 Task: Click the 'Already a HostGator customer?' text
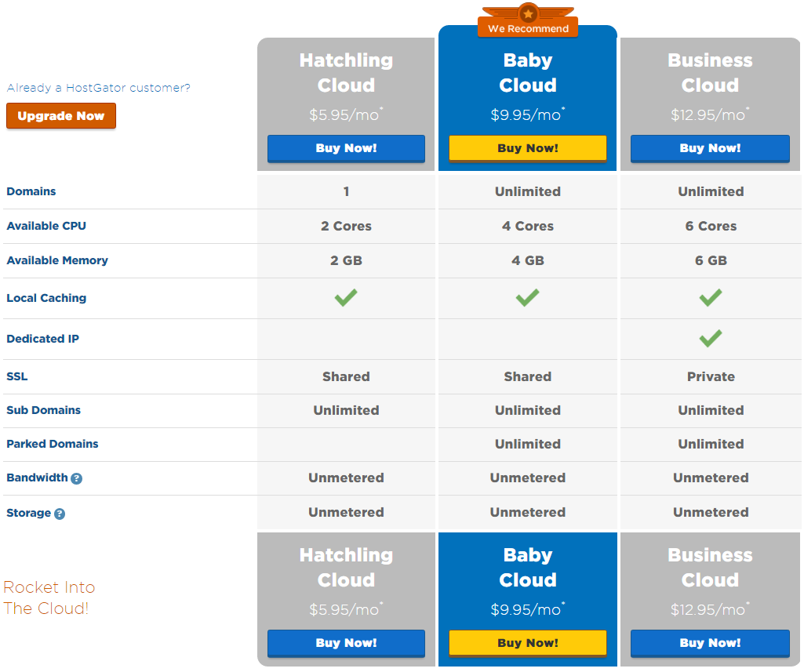click(x=99, y=88)
